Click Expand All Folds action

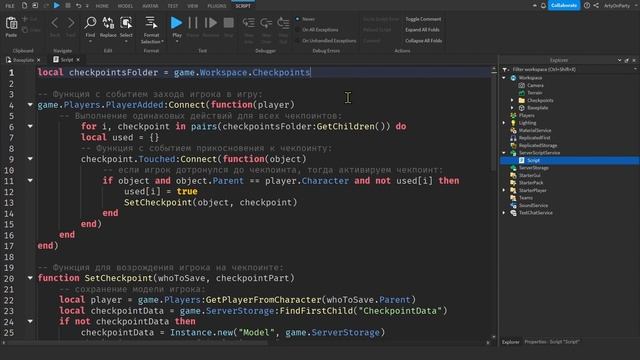[x=422, y=30]
